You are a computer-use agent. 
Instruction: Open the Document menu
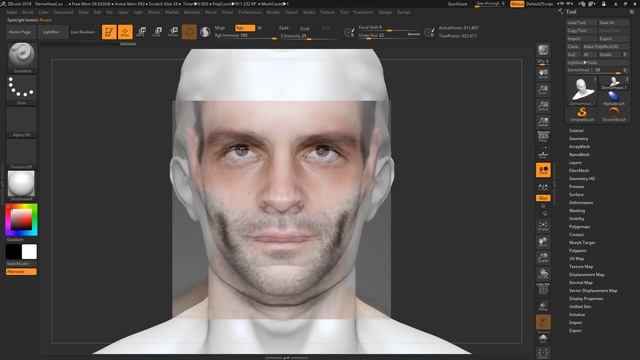coord(63,12)
